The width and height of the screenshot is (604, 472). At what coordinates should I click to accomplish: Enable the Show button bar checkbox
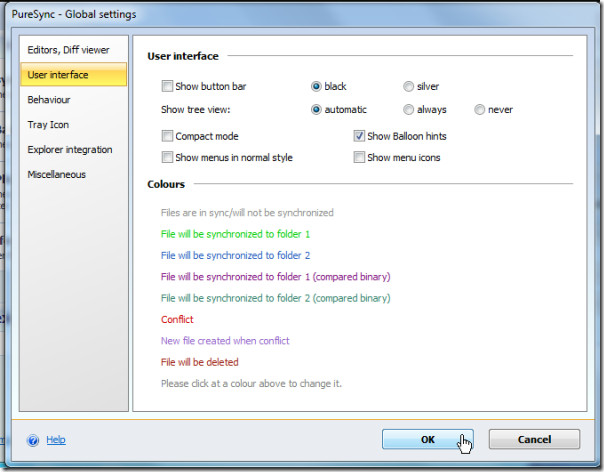coord(167,86)
